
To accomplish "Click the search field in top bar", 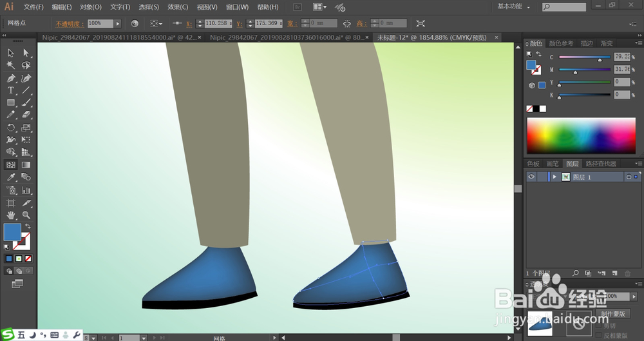I will coord(564,7).
